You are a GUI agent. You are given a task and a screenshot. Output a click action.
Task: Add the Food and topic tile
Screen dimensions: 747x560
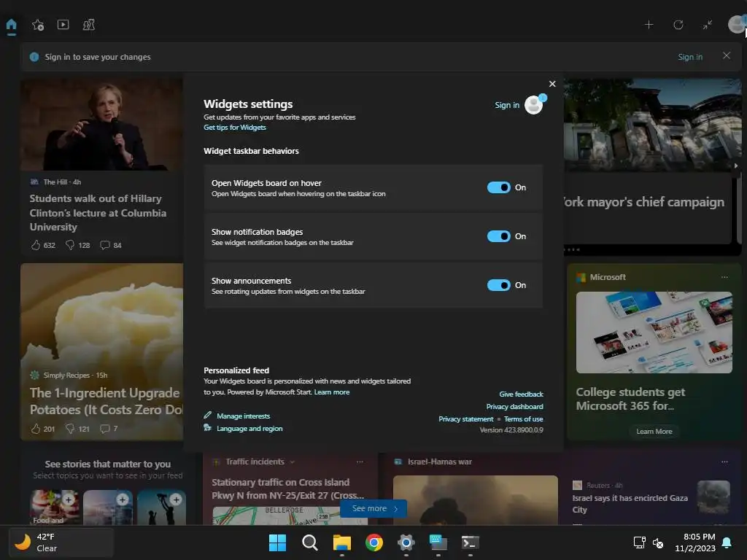coord(69,499)
